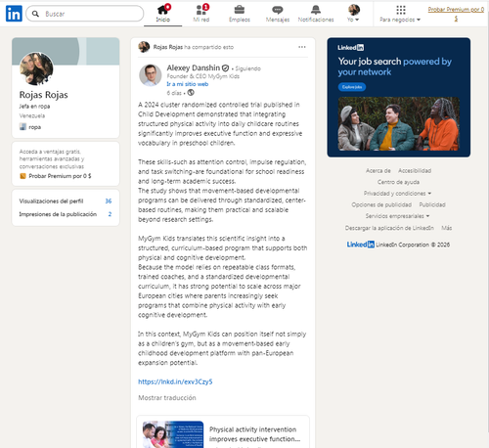489x448 pixels.
Task: Click Mostrar traducción
Action: [x=167, y=398]
